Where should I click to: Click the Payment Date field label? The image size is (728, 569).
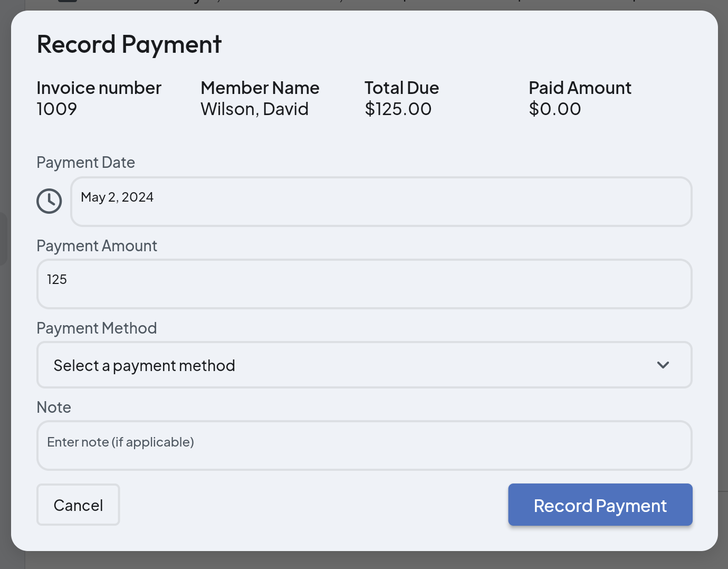click(x=85, y=162)
